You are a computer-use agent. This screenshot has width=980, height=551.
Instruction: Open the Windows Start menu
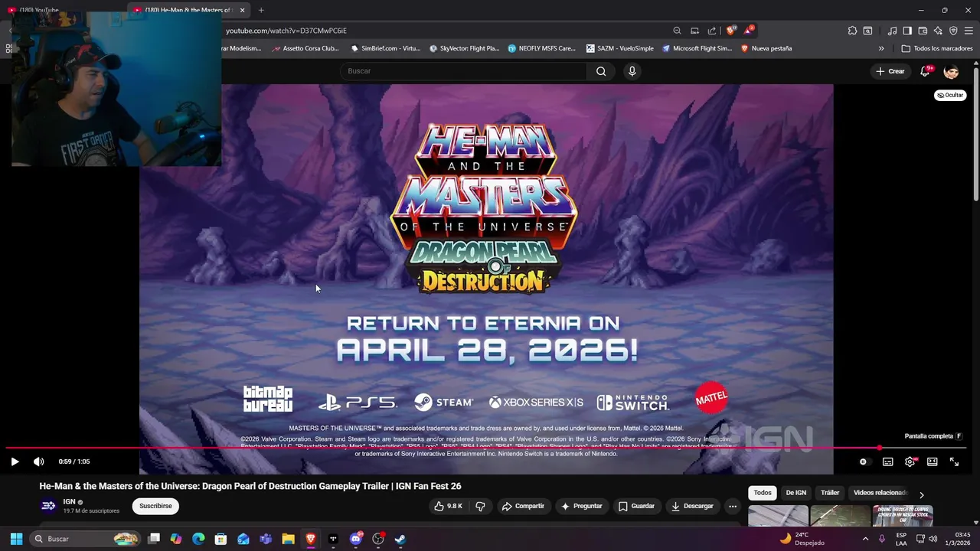coord(15,539)
